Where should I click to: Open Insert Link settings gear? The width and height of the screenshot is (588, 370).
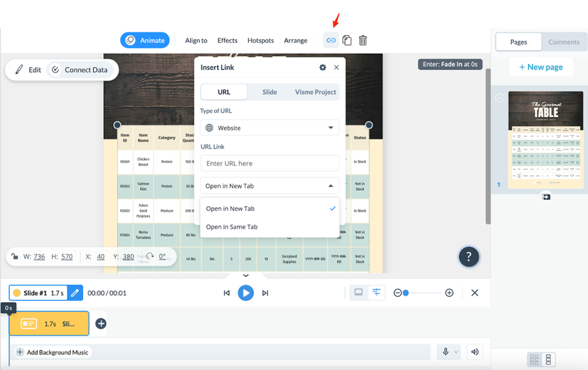tap(323, 67)
